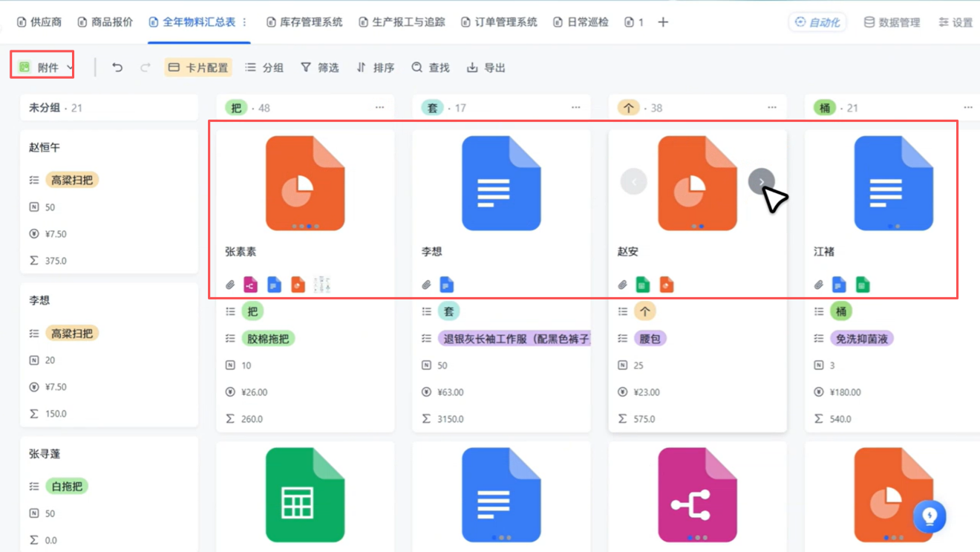Switch to the tab labeled 1
980x552 pixels.
coord(635,22)
